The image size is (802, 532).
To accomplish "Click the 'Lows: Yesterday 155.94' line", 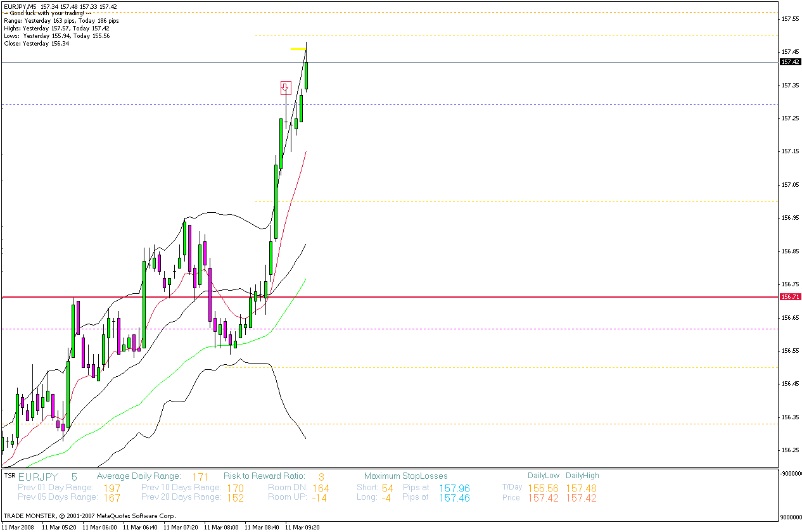I will (x=56, y=36).
